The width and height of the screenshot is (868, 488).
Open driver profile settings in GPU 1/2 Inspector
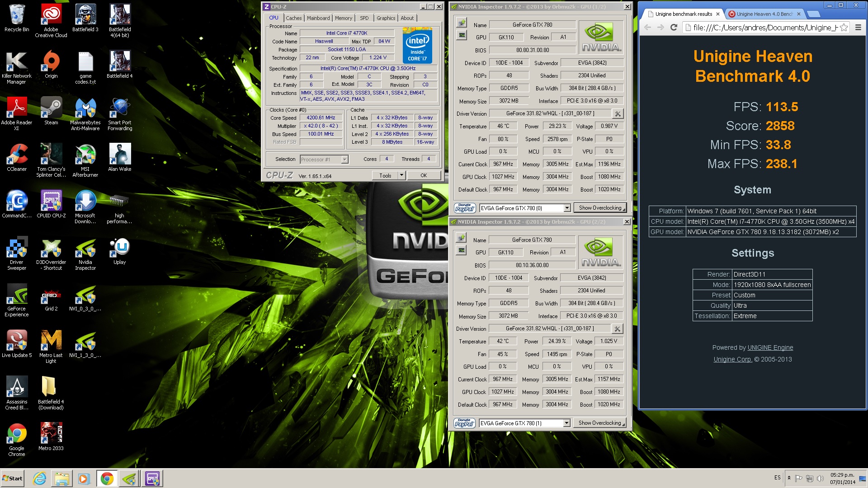pyautogui.click(x=618, y=114)
